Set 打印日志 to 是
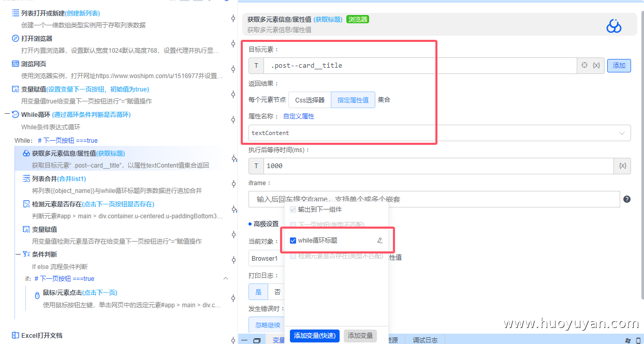Viewport: 644px width, 344px height. [258, 292]
